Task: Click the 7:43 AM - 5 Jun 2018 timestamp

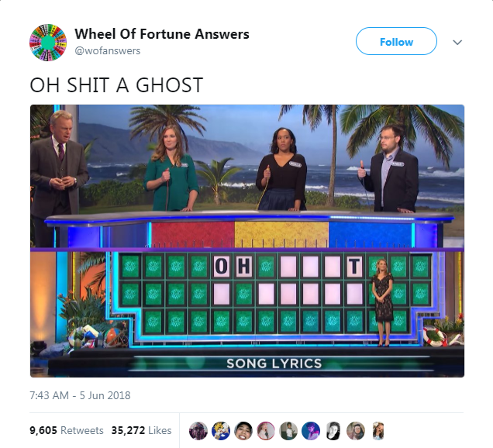Action: pos(80,395)
